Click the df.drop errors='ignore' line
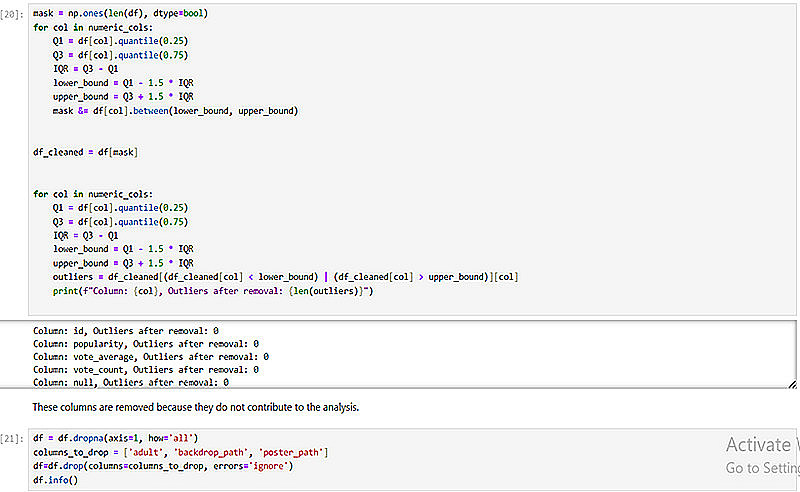The width and height of the screenshot is (800, 492). [x=163, y=466]
